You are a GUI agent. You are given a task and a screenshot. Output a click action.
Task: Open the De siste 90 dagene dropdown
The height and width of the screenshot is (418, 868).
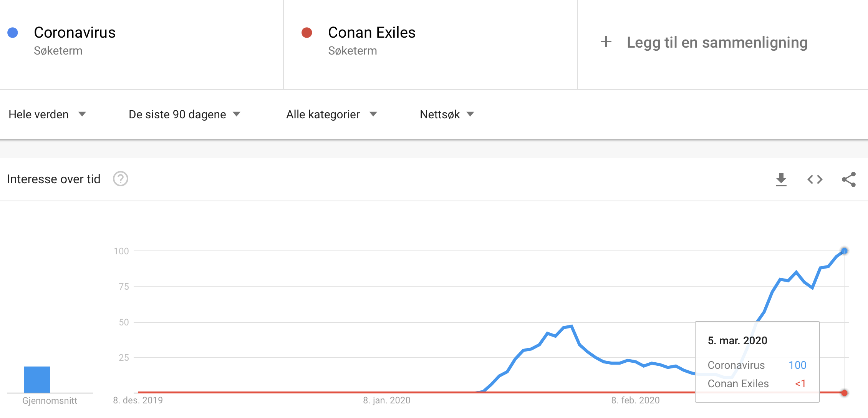pos(184,114)
